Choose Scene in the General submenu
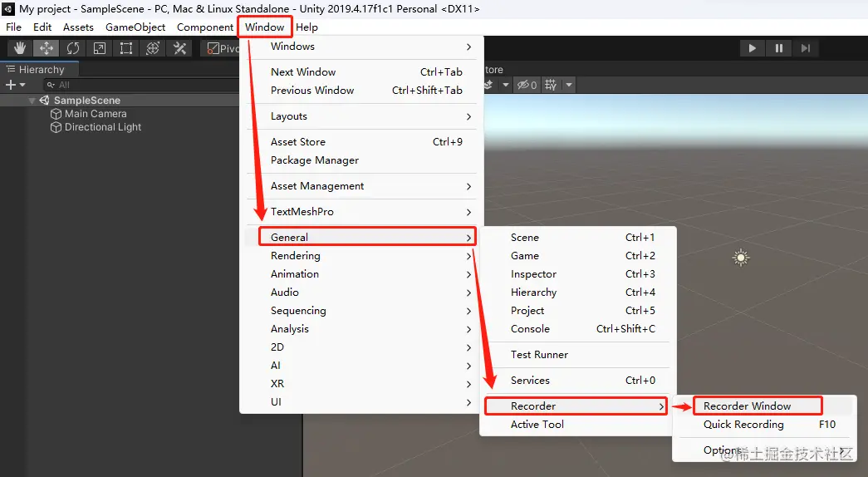This screenshot has height=477, width=868. pos(578,237)
